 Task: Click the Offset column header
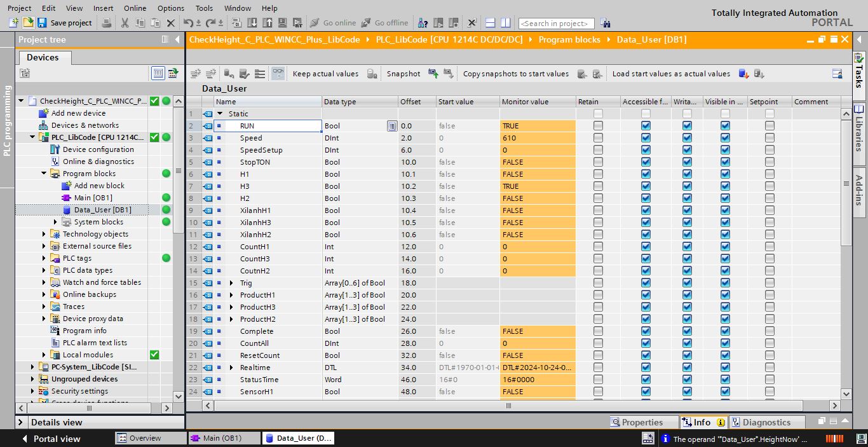coord(417,102)
